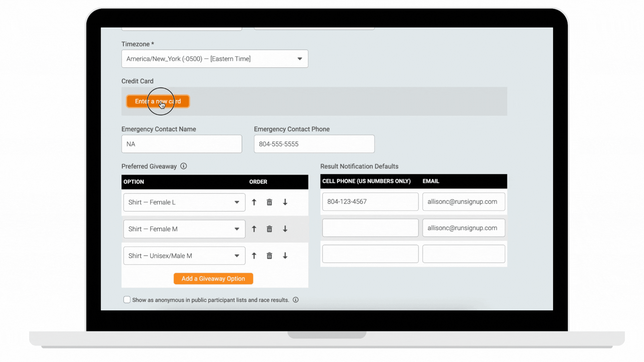Viewport: 644px width, 362px height.
Task: Check Show as anonymous checkbox
Action: point(127,300)
